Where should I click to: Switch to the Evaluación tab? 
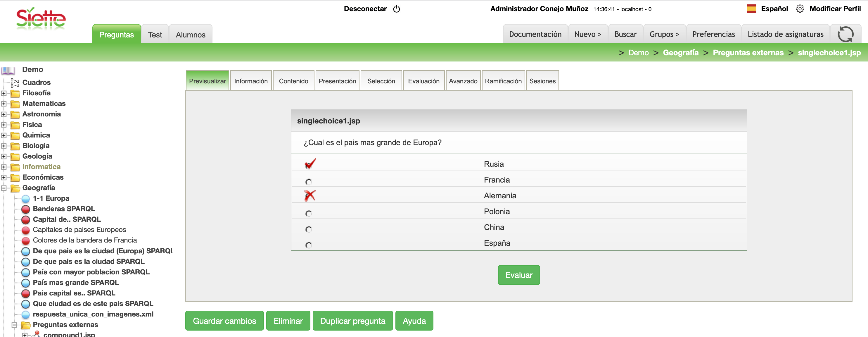pos(423,81)
